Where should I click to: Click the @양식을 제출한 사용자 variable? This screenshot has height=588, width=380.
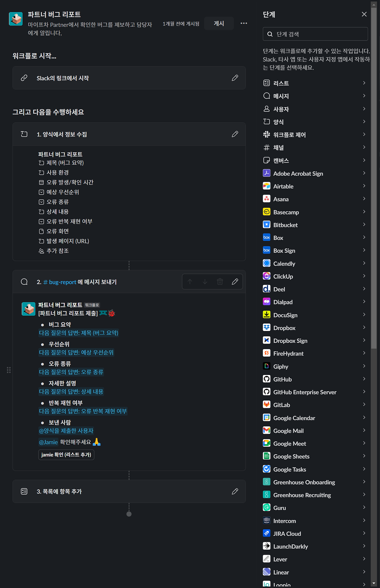66,431
